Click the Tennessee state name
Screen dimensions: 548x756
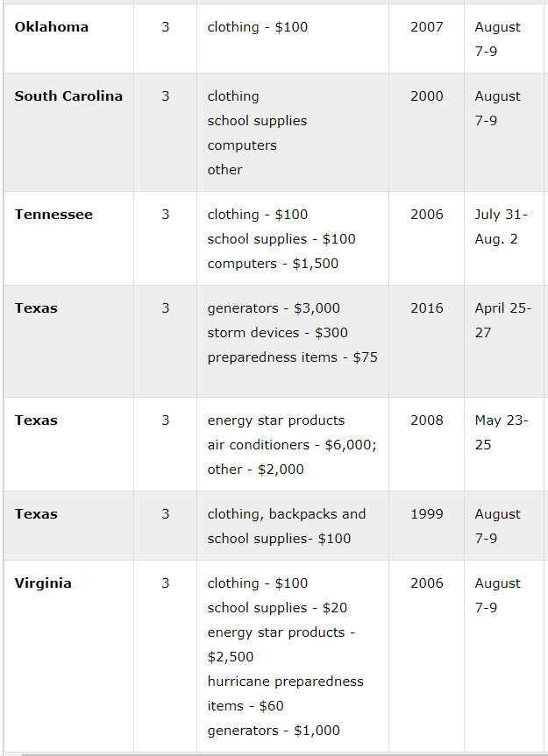(x=53, y=215)
